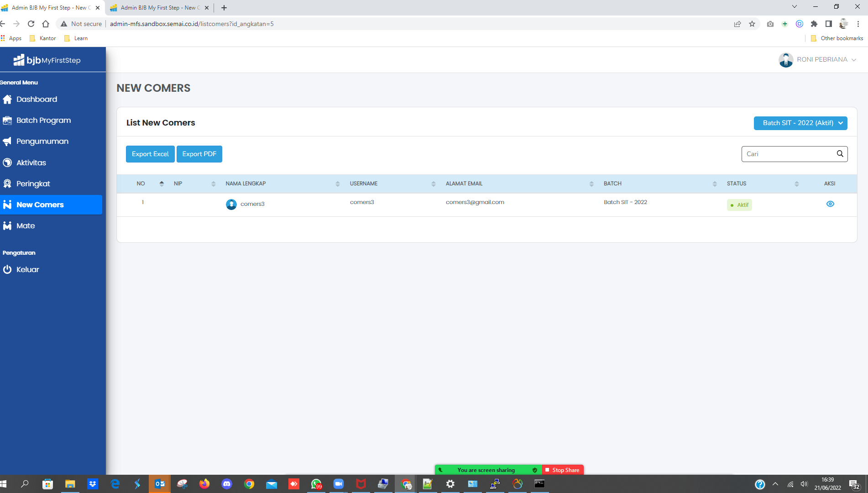The height and width of the screenshot is (493, 868).
Task: Open the Other bookmarks folder
Action: click(837, 38)
